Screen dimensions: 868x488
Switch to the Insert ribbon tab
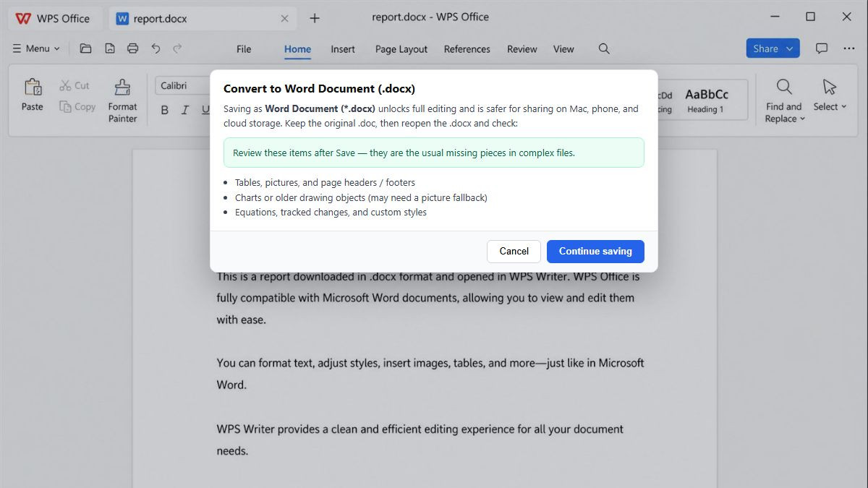click(x=343, y=49)
